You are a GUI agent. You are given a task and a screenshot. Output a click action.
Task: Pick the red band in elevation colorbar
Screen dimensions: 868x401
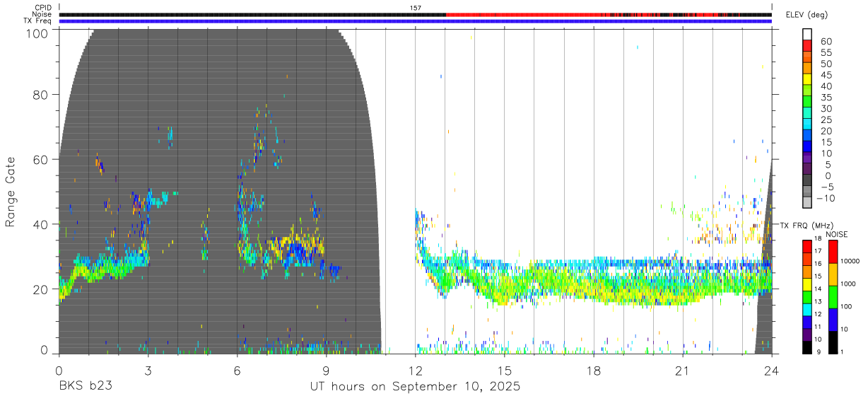coord(807,45)
